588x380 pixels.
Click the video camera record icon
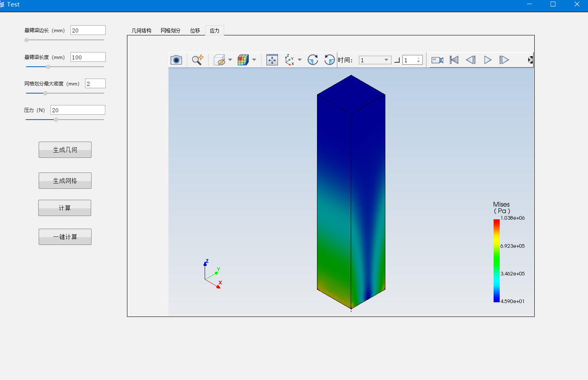coord(437,60)
